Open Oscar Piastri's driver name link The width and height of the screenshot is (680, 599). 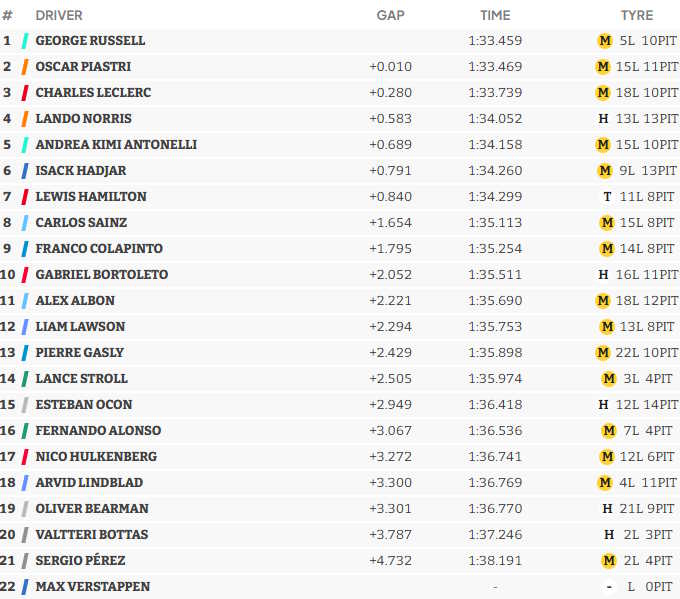(83, 67)
